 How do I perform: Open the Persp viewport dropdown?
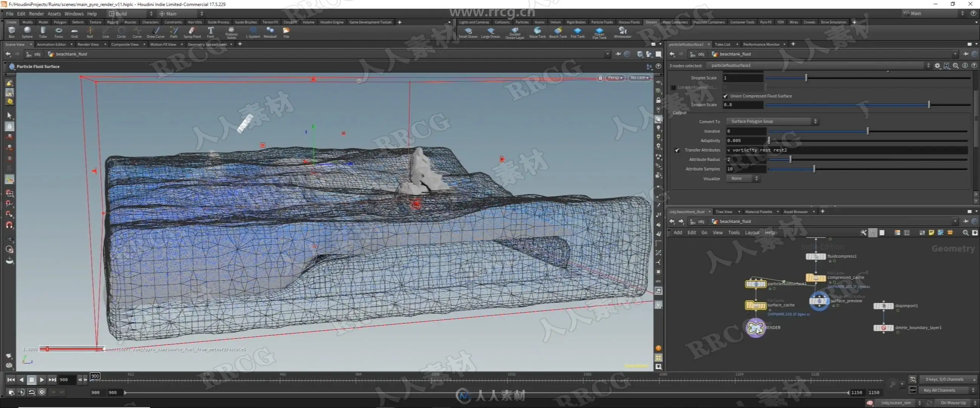click(x=614, y=77)
